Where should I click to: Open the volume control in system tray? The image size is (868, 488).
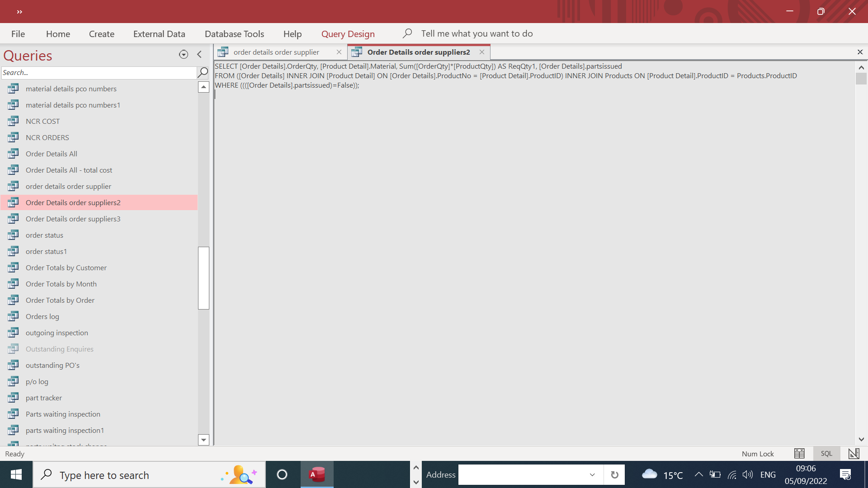coord(748,474)
